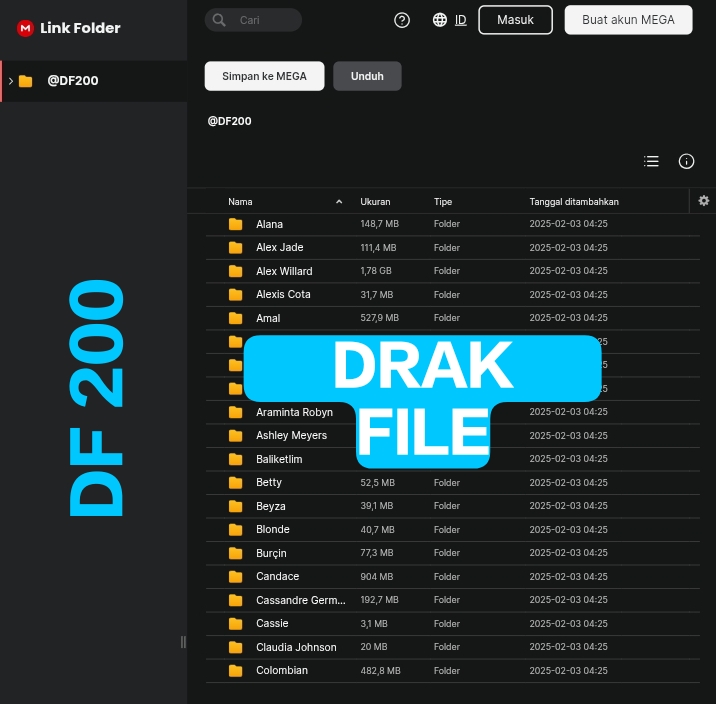Screen dimensions: 716x704
Task: Click Buat akun MEGA button
Action: tap(628, 20)
